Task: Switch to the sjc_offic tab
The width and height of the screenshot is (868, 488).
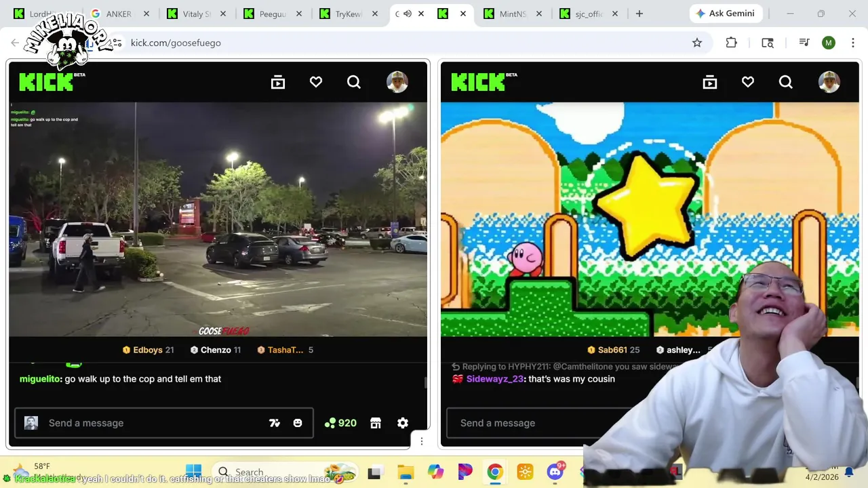Action: tap(589, 14)
